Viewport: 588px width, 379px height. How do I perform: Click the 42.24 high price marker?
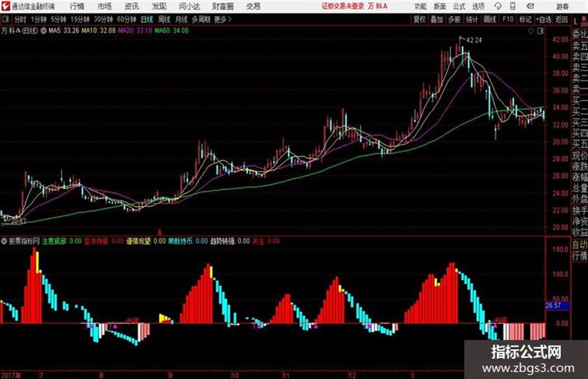tap(474, 40)
